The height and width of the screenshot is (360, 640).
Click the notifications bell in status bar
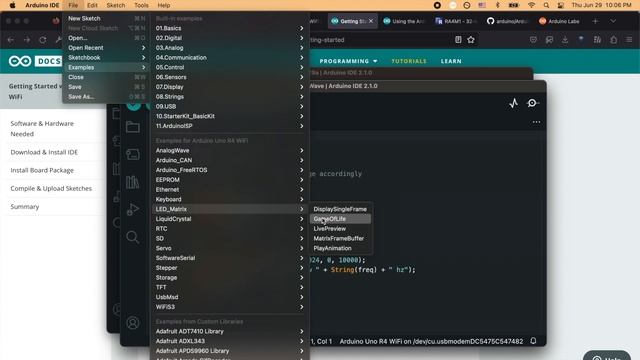click(533, 341)
